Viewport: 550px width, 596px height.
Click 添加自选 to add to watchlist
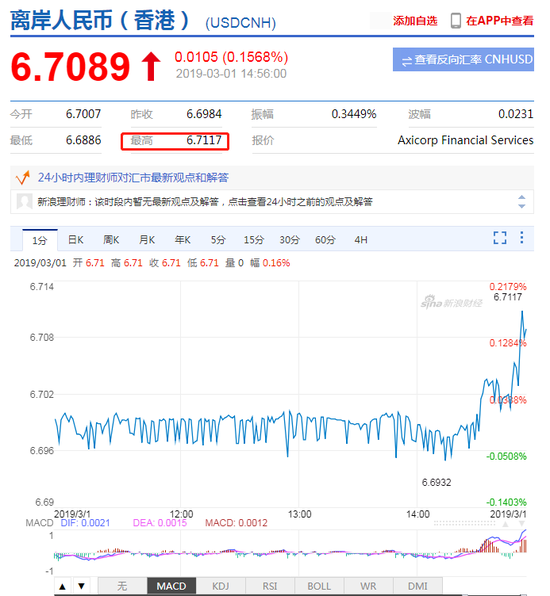pyautogui.click(x=415, y=21)
